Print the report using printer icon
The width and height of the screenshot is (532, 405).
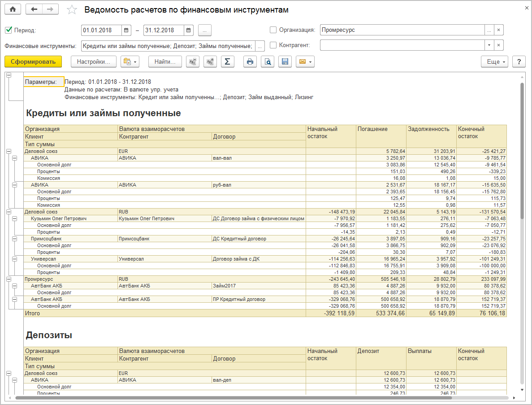[250, 62]
